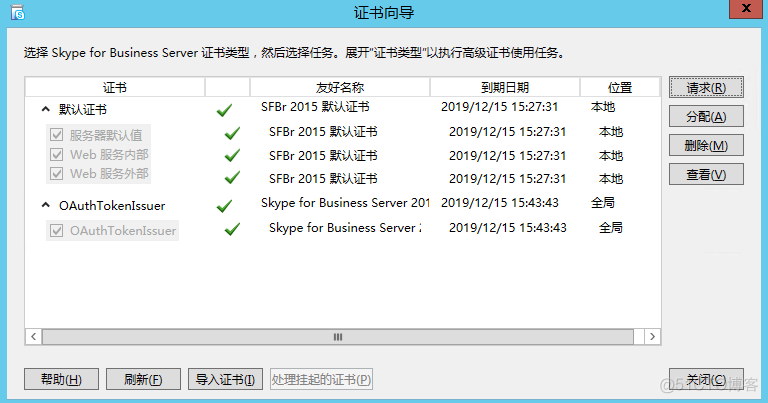The image size is (768, 403).
Task: Click the 到期日期 column header
Action: [505, 87]
